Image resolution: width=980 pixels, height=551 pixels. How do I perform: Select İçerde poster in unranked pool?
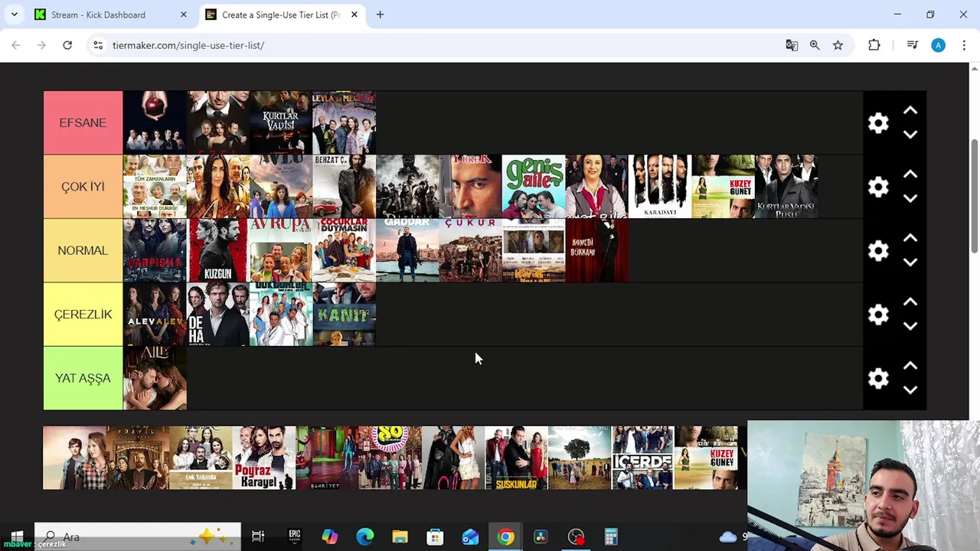(x=643, y=458)
